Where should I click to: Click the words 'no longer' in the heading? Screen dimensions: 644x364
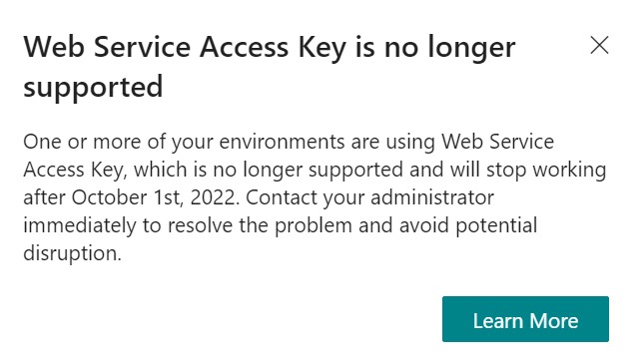tap(449, 48)
